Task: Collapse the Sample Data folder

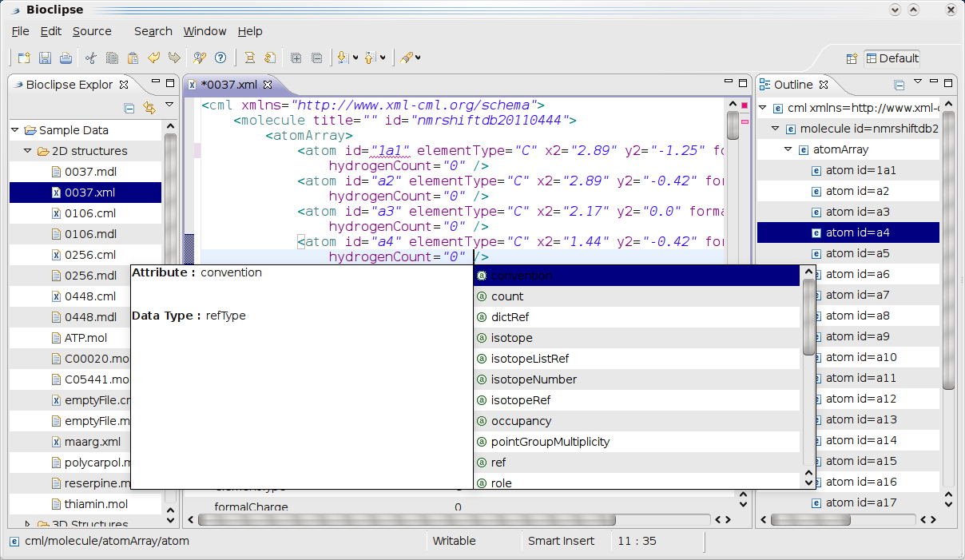Action: click(15, 130)
